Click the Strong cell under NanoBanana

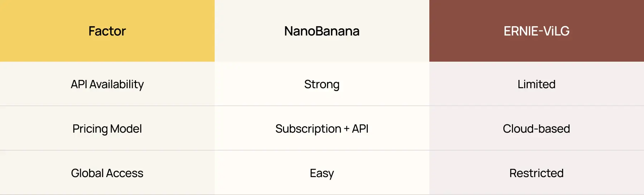322,84
